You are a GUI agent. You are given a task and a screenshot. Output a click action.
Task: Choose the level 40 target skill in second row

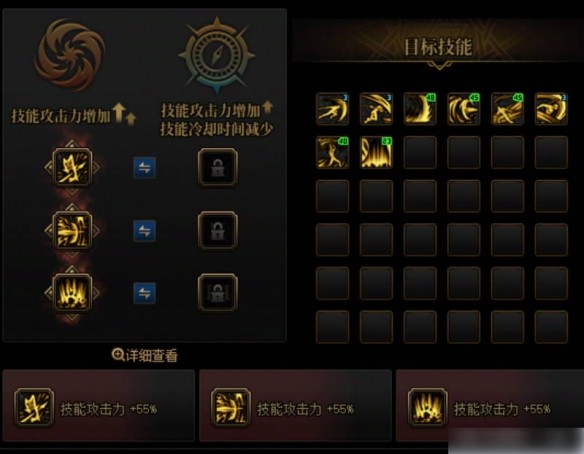tap(333, 152)
